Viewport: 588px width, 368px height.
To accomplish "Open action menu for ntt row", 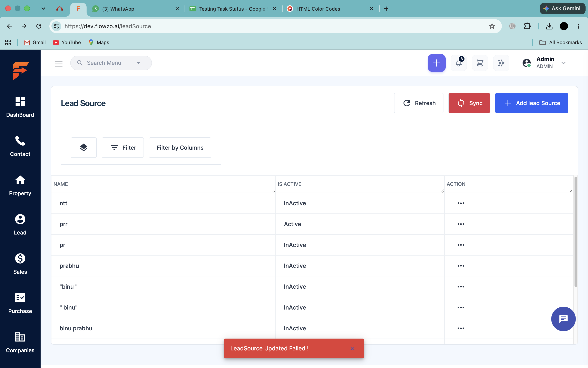I will [x=461, y=203].
